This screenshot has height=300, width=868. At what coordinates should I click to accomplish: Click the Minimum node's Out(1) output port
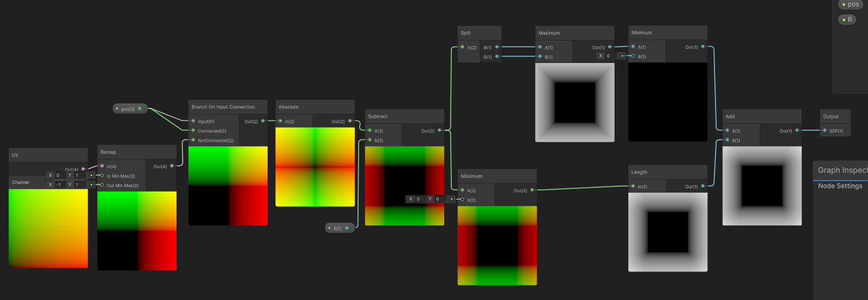tap(703, 47)
